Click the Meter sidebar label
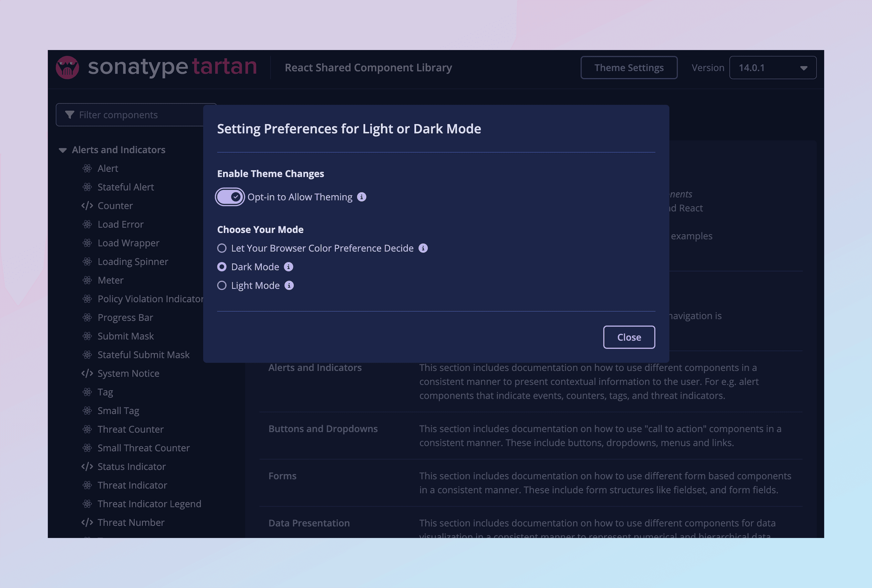 [110, 280]
